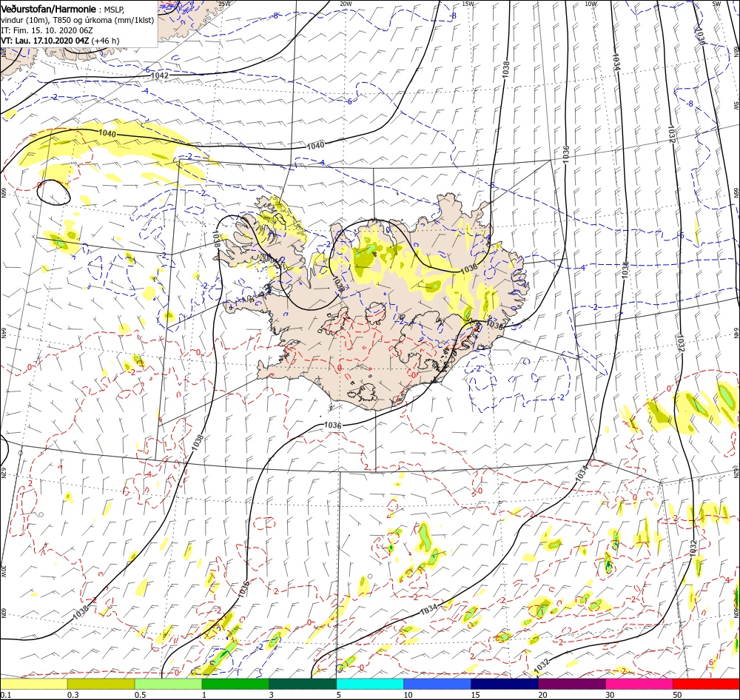Image resolution: width=740 pixels, height=700 pixels.
Task: Click the '20W' longitude label
Action: pos(346,4)
